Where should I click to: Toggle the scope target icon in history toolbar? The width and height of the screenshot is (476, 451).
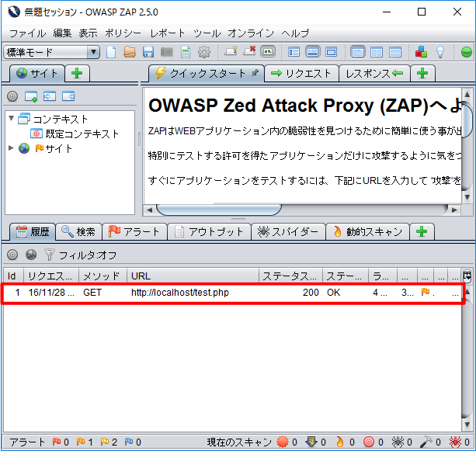(x=12, y=255)
